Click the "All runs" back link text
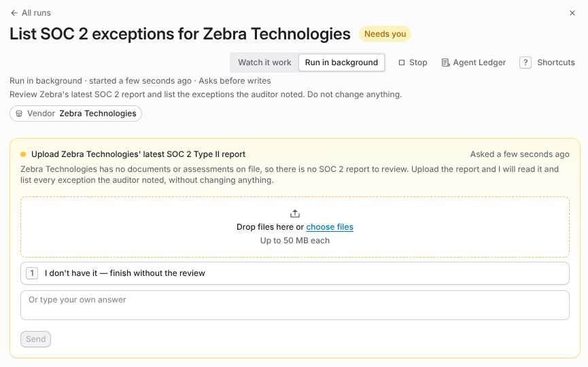 pos(36,13)
